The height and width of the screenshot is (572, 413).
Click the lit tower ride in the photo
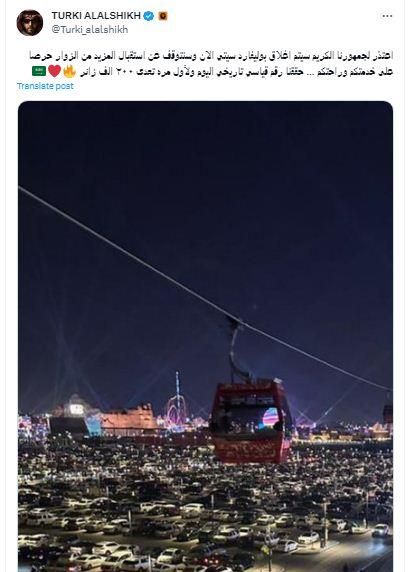pyautogui.click(x=177, y=401)
